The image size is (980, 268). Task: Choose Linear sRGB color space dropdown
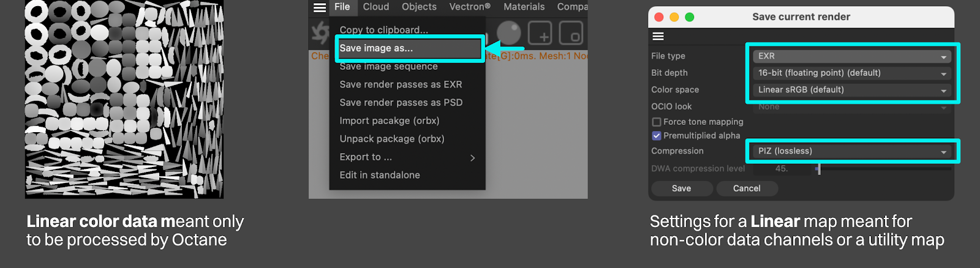pyautogui.click(x=851, y=90)
